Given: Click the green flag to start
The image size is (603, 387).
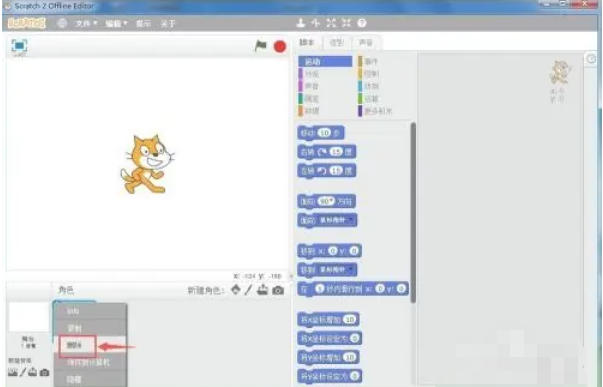Looking at the screenshot, I should [x=261, y=46].
